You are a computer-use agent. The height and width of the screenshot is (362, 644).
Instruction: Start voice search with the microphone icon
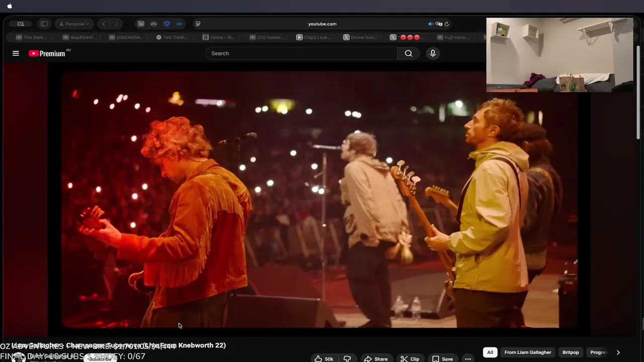point(433,53)
